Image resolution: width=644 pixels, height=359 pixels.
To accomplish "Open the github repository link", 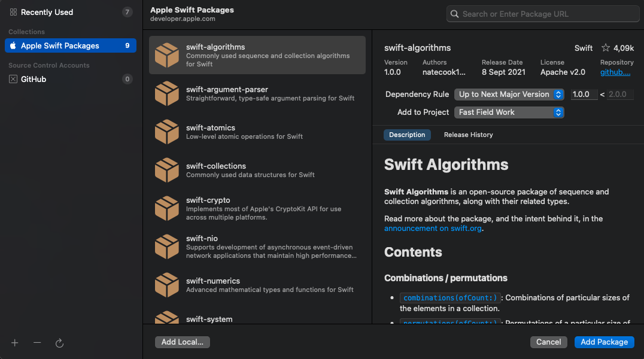I will [615, 72].
